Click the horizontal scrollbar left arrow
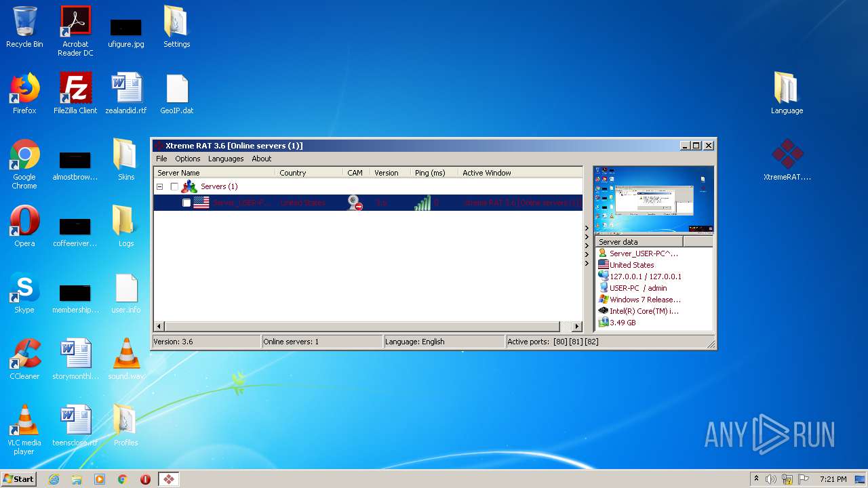This screenshot has width=868, height=488. tap(159, 326)
